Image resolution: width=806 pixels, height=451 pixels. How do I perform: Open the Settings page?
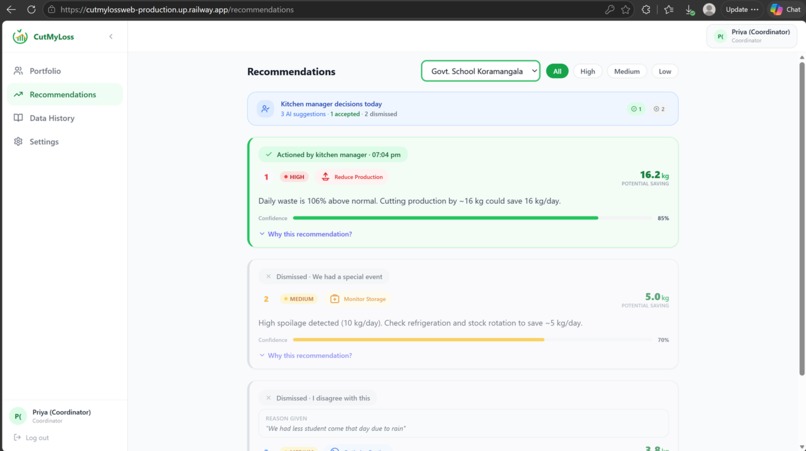(65, 142)
